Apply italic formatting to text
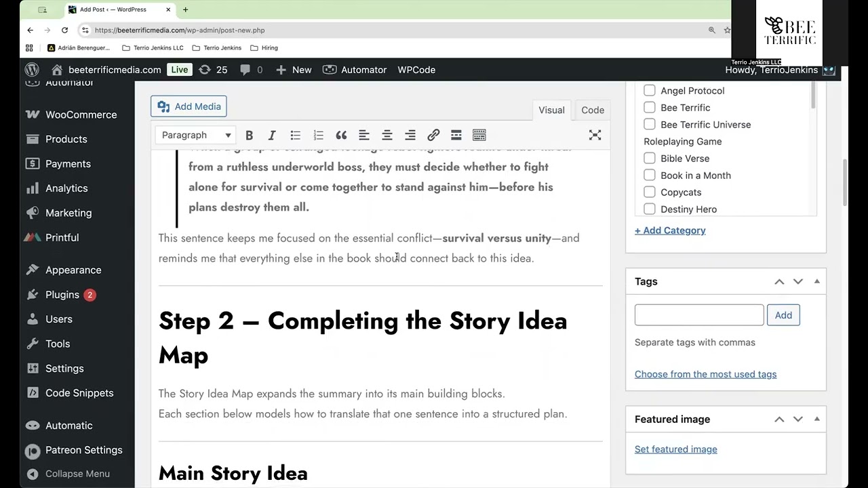This screenshot has width=868, height=488. 272,136
